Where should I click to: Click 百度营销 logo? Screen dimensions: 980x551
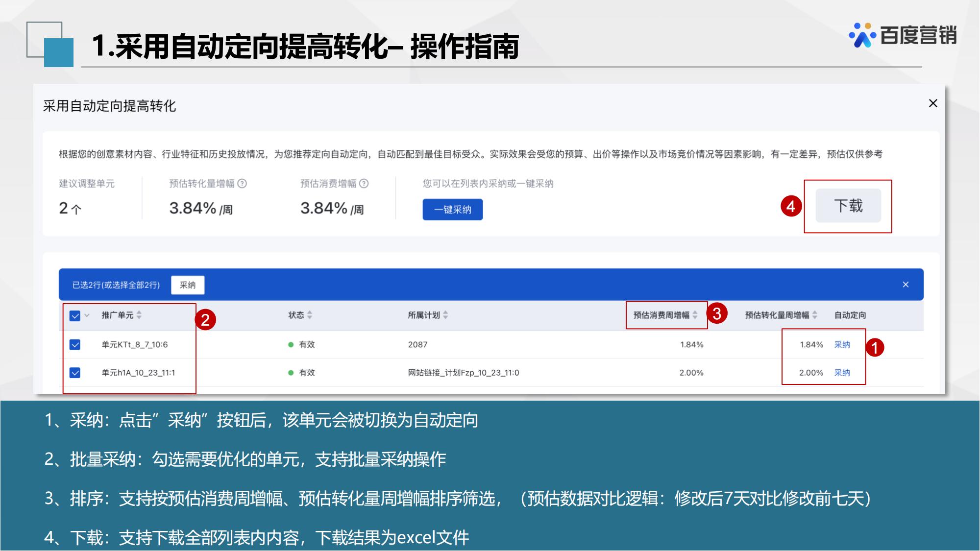(903, 35)
